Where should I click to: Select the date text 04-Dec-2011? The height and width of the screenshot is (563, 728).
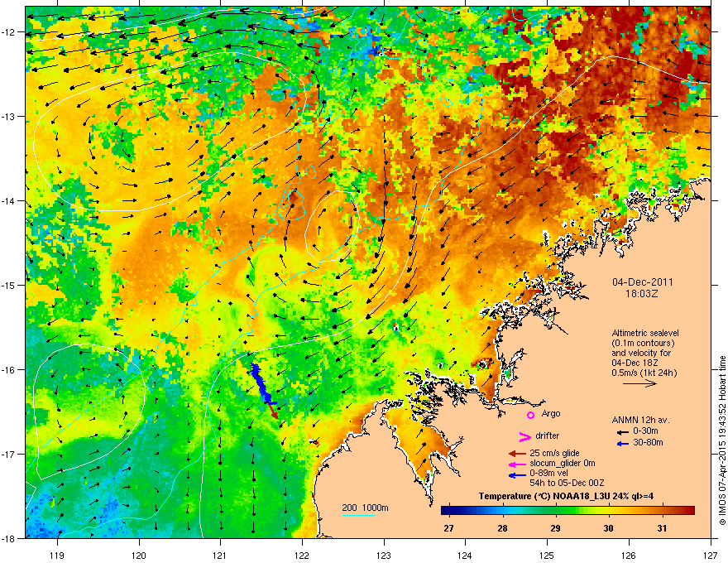643,282
